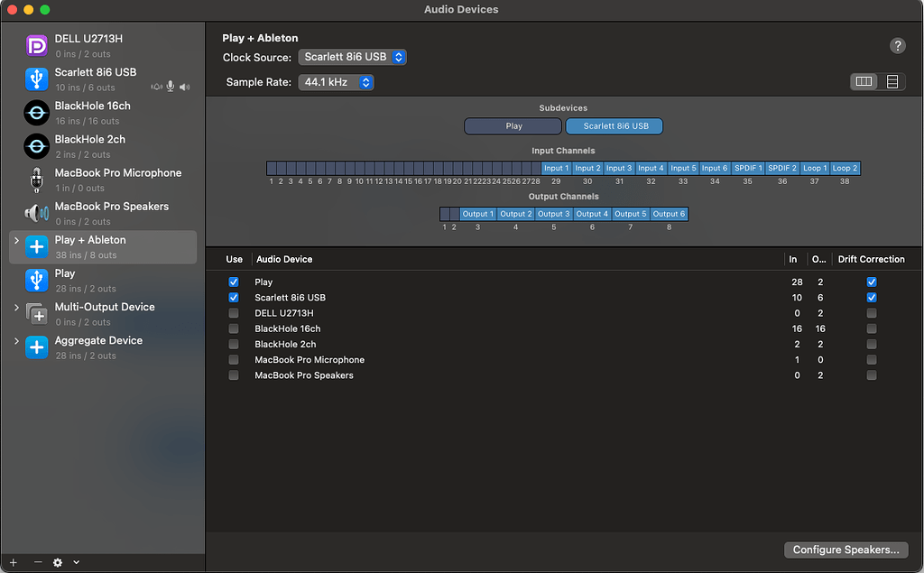
Task: Click the In column header
Action: click(x=792, y=259)
